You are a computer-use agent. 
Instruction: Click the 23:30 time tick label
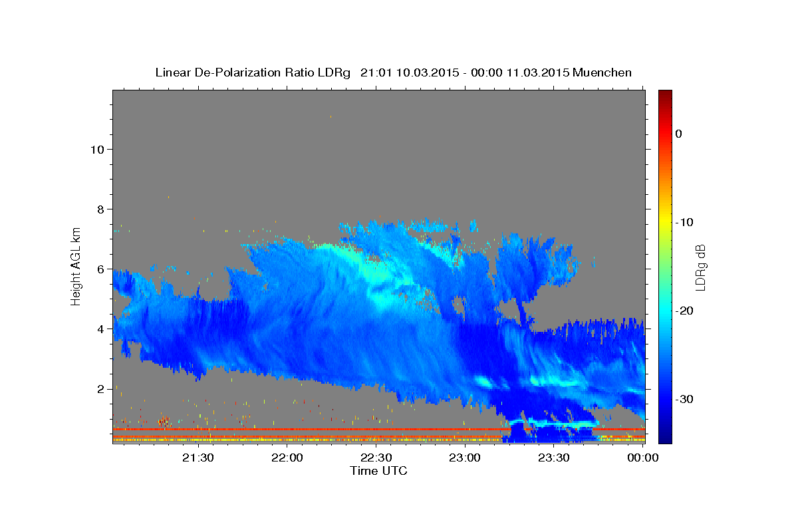554,458
